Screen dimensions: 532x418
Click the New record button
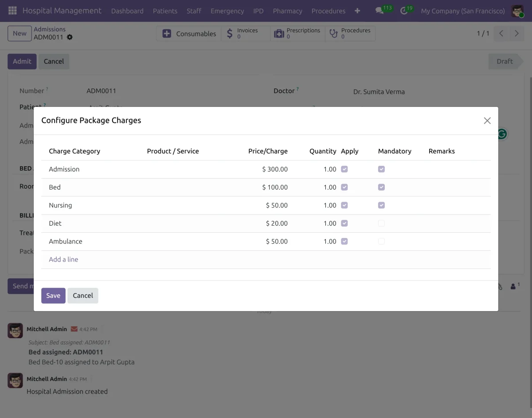[20, 33]
